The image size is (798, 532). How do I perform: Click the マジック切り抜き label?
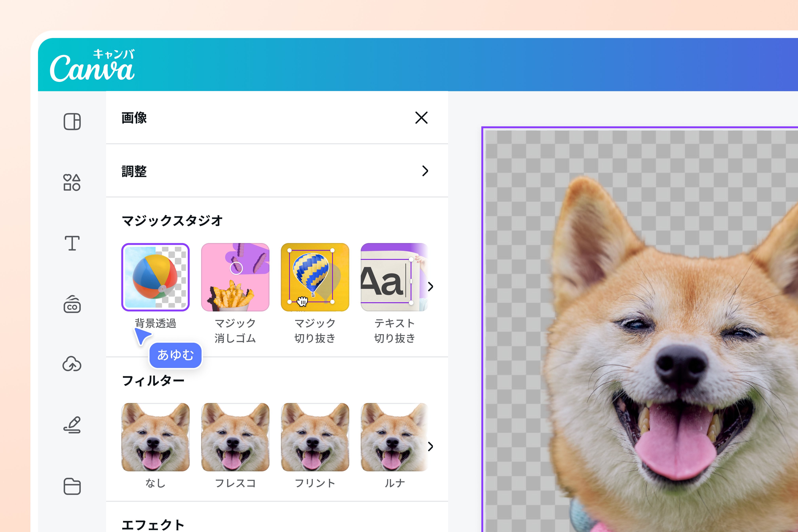315,331
